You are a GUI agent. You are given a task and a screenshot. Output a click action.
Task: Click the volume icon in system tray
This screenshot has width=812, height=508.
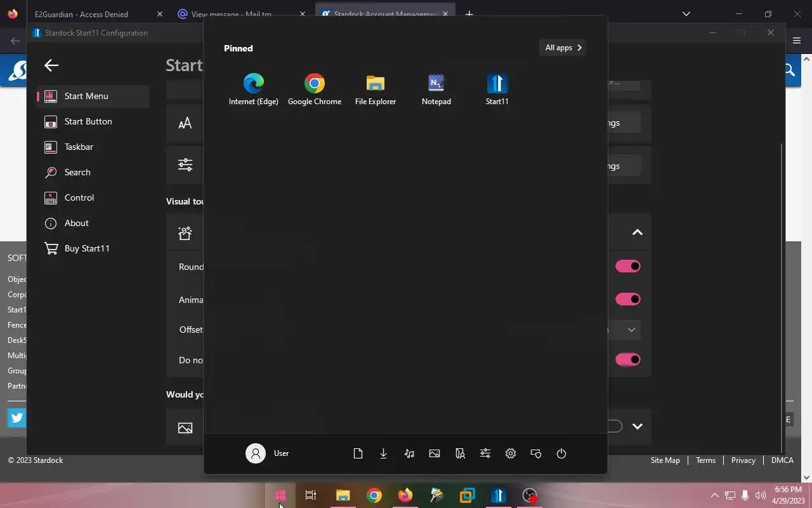[760, 495]
